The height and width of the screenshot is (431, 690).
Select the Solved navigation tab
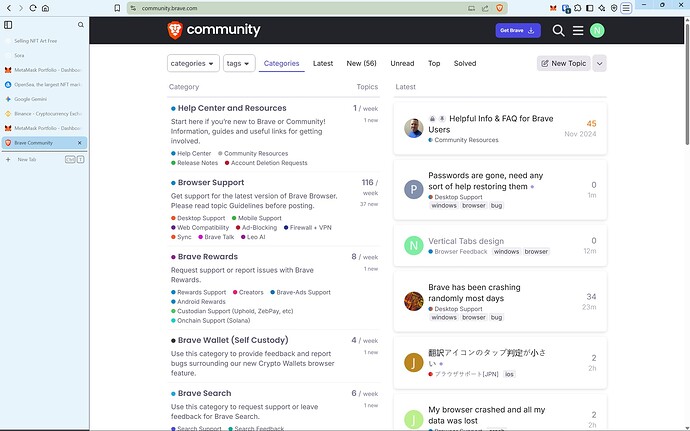[x=465, y=63]
